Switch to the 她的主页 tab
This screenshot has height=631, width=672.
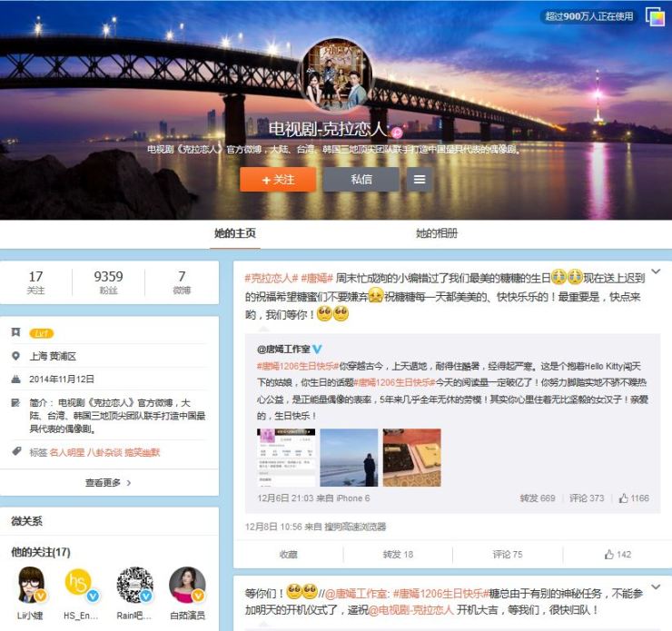235,233
